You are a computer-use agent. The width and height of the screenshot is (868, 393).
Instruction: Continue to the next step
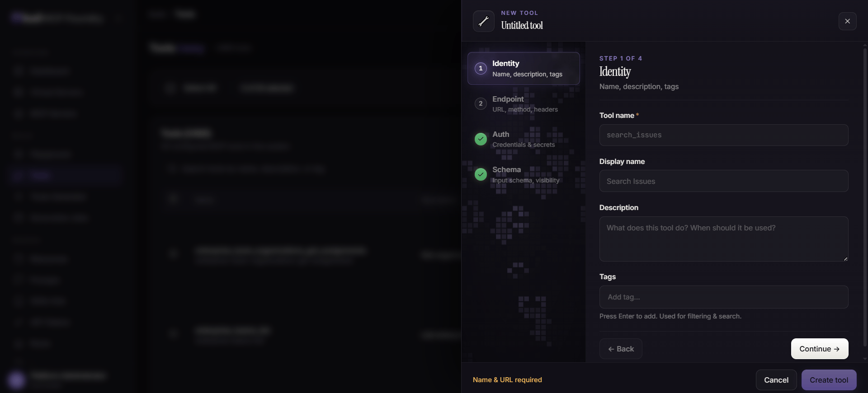click(x=820, y=349)
